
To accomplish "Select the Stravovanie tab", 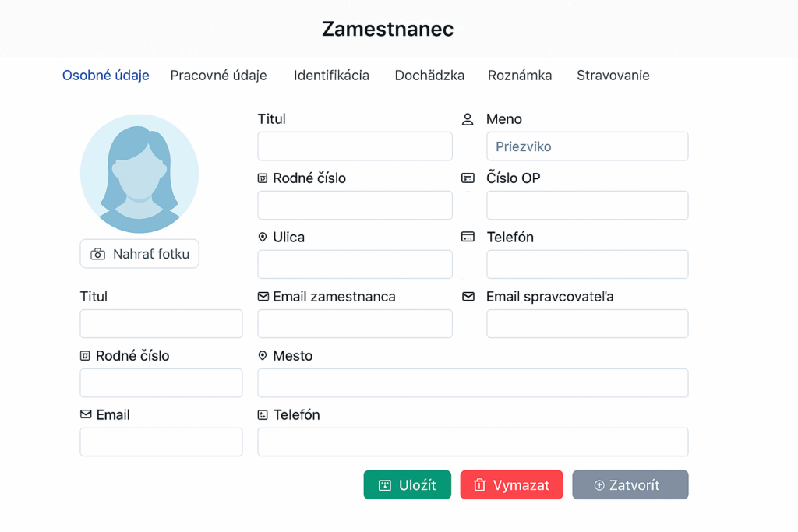I will point(613,76).
